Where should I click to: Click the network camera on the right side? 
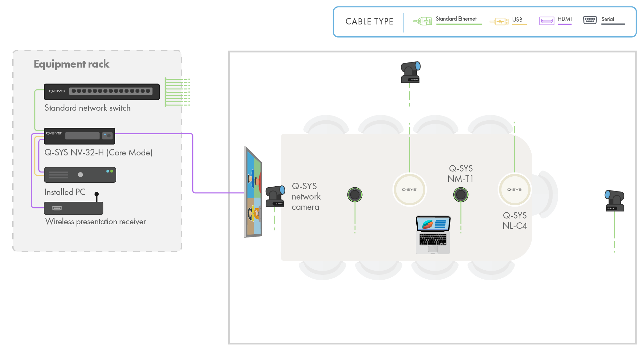[x=614, y=200]
